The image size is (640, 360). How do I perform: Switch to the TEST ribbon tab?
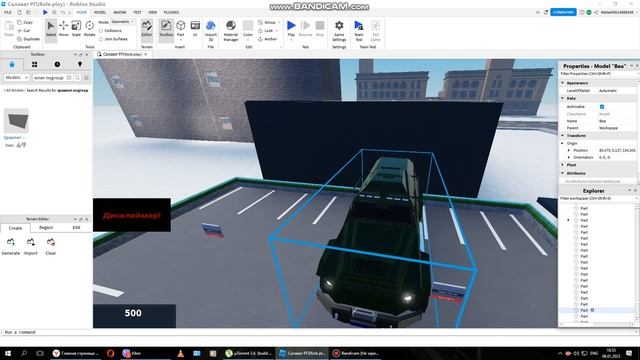click(x=137, y=13)
